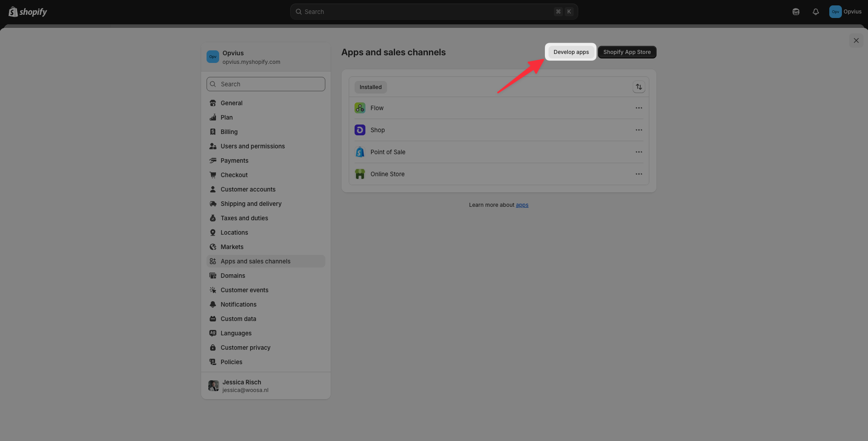Click the Users and permissions people icon
The image size is (868, 441).
pyautogui.click(x=213, y=146)
